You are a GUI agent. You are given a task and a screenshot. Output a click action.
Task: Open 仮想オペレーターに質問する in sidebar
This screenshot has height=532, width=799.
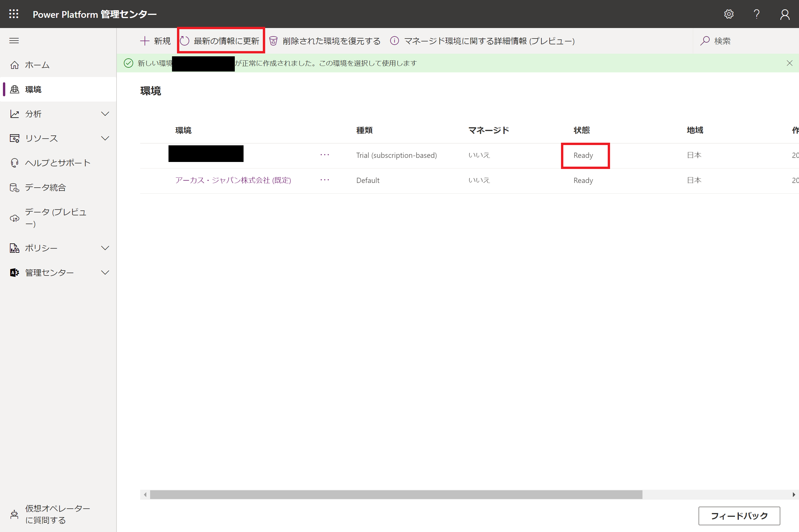[x=58, y=514]
